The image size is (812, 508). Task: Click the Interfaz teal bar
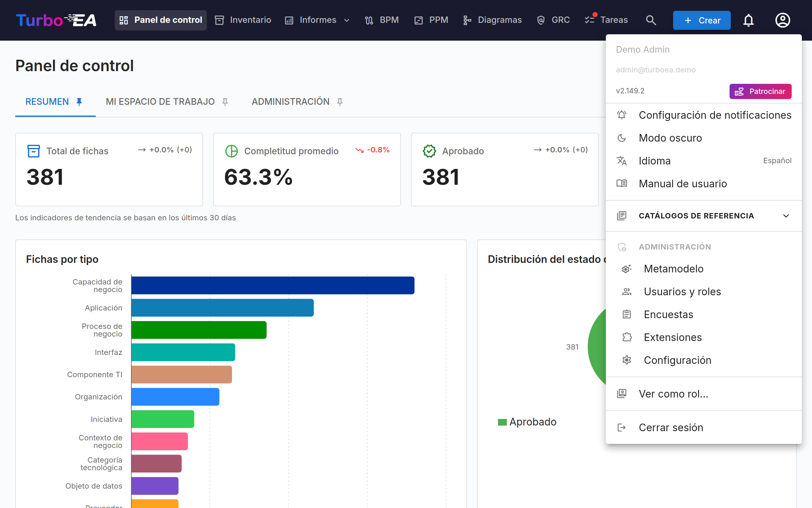click(183, 352)
